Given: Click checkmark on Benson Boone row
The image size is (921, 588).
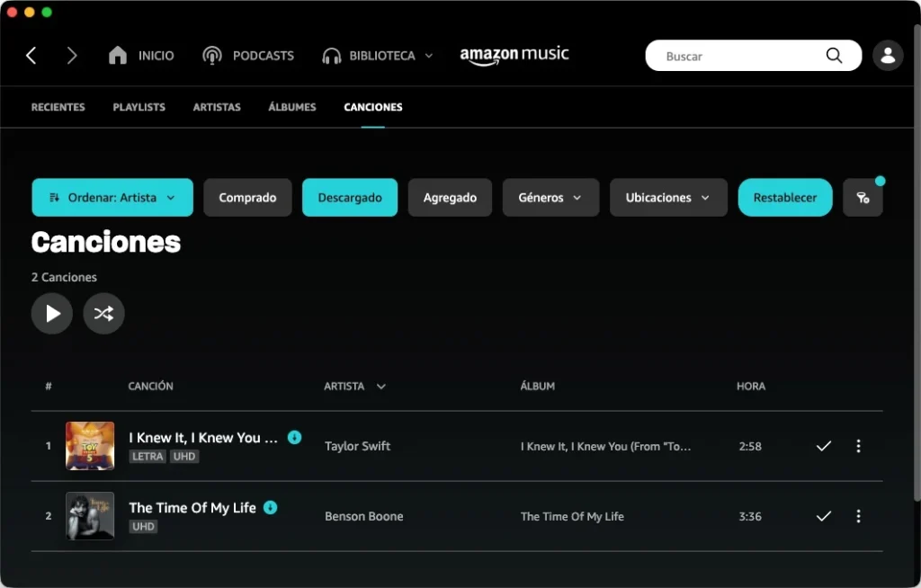Looking at the screenshot, I should 824,516.
